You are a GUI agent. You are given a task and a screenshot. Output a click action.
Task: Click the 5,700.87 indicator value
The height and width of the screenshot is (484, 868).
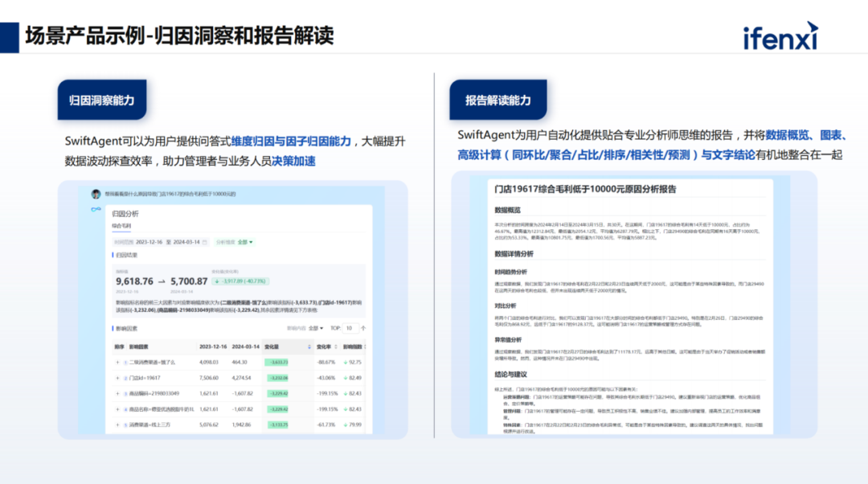click(x=189, y=281)
